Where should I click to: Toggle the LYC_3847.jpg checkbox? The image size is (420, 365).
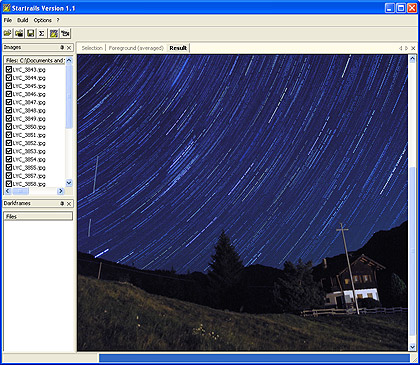pyautogui.click(x=9, y=102)
